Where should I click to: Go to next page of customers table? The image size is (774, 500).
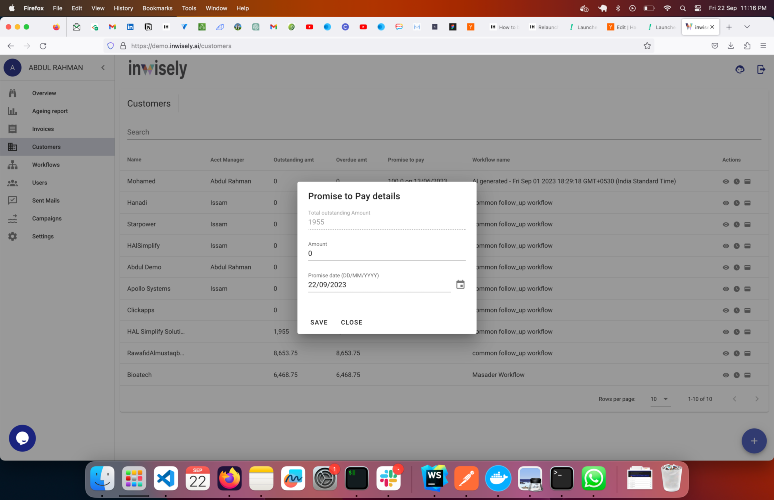click(x=756, y=399)
